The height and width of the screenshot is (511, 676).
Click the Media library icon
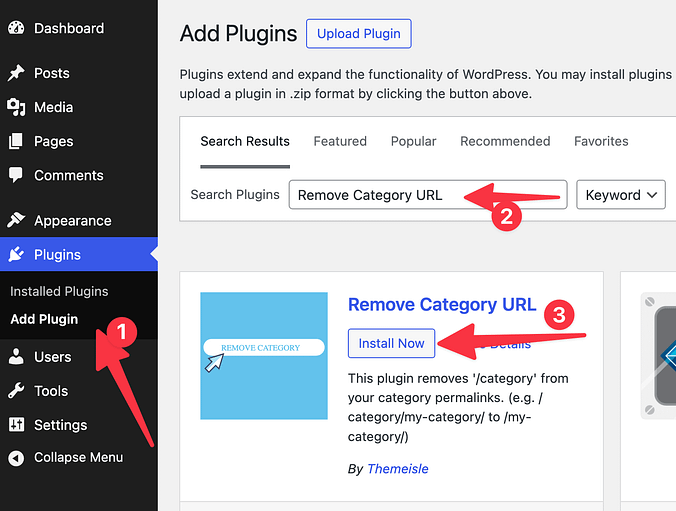16,107
